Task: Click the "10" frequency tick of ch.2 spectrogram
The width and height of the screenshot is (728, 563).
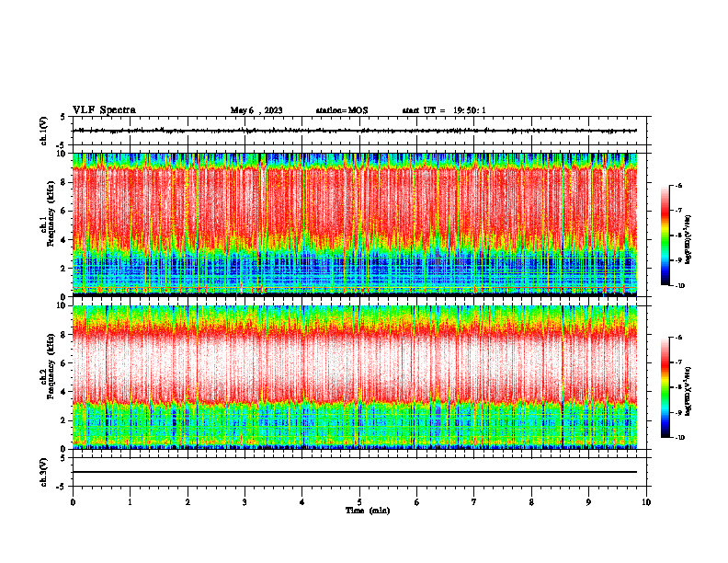Action: [x=63, y=305]
